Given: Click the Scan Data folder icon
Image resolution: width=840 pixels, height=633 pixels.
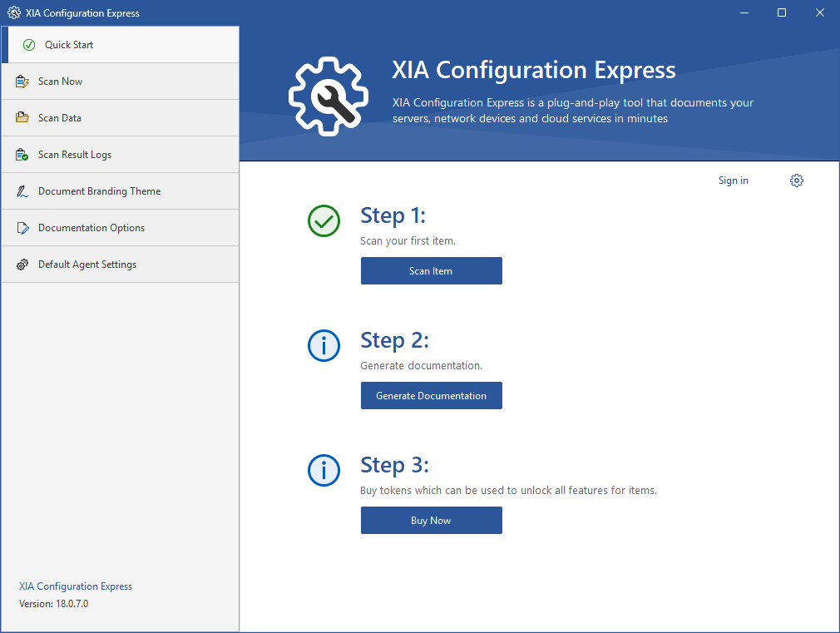Looking at the screenshot, I should [x=22, y=118].
